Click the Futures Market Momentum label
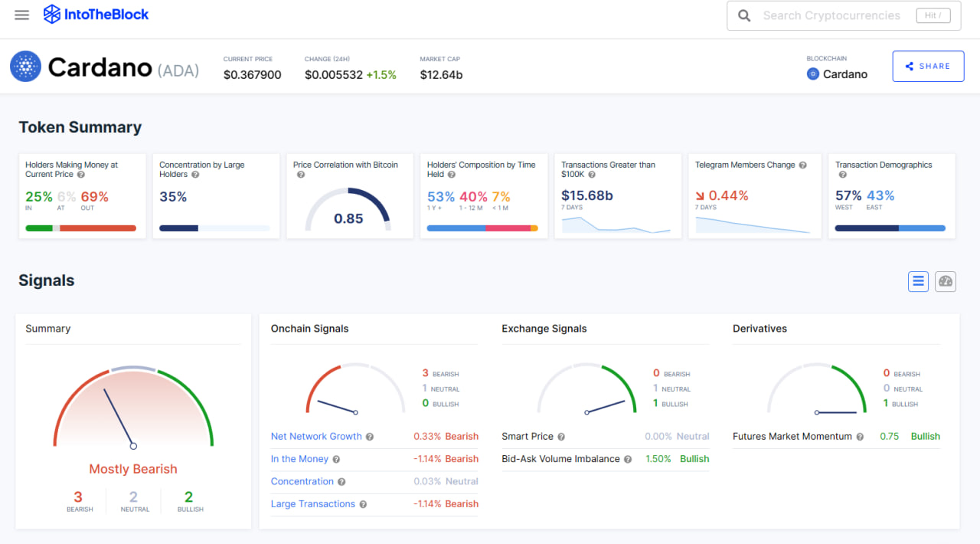This screenshot has height=544, width=980. [792, 436]
